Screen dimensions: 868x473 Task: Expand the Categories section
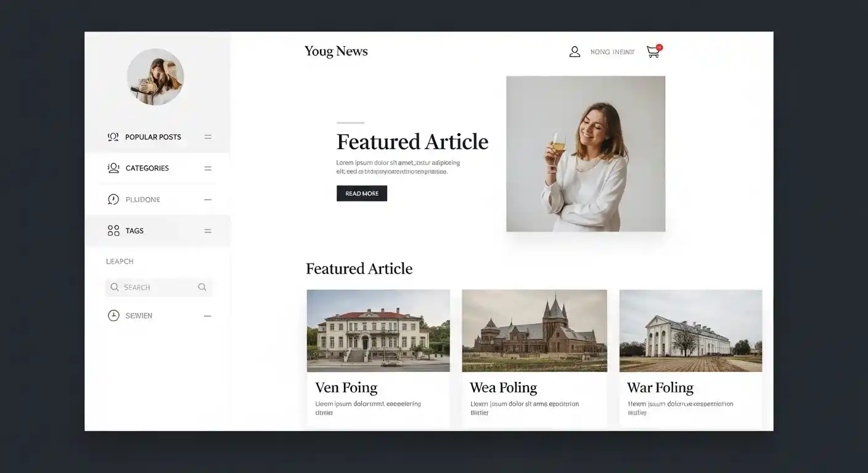pyautogui.click(x=208, y=168)
